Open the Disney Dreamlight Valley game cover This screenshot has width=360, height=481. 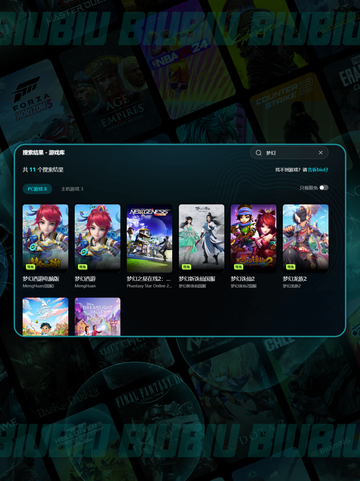97,316
